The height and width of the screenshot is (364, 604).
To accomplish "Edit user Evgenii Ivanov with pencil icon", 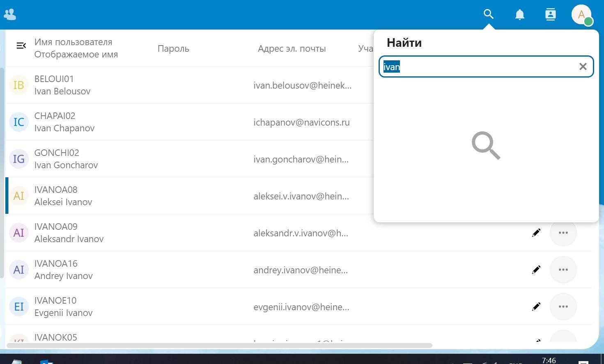I will (x=536, y=307).
